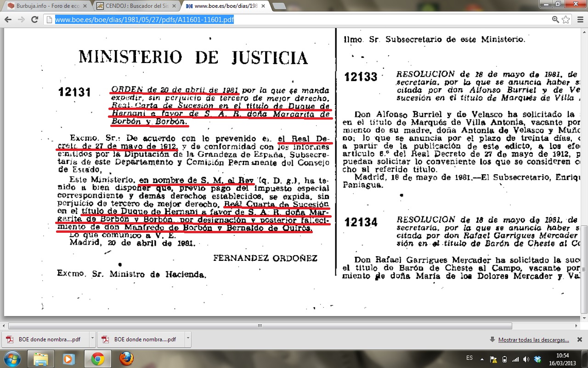Bookmark this page with the star
The width and height of the screenshot is (588, 368).
point(566,20)
